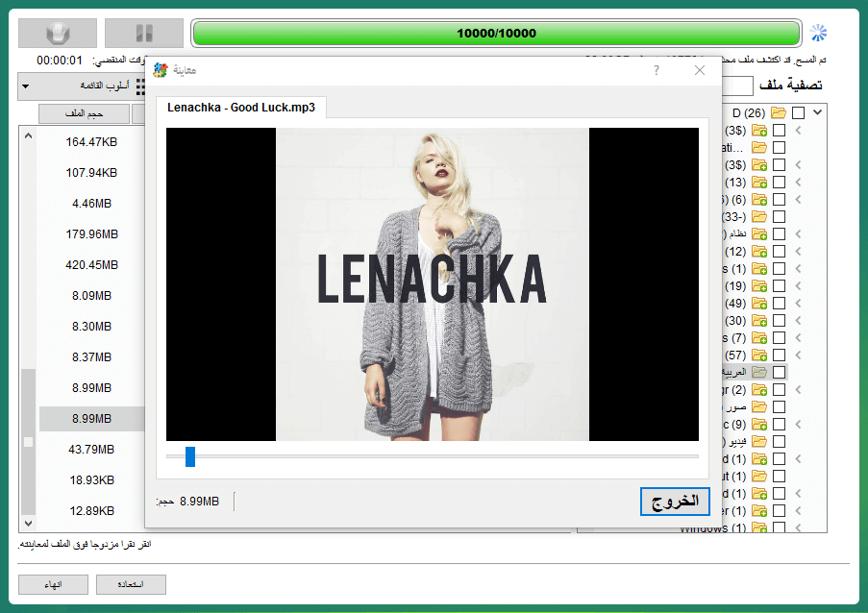
Task: Click the folder icon of the (6) row
Action: pos(759,199)
